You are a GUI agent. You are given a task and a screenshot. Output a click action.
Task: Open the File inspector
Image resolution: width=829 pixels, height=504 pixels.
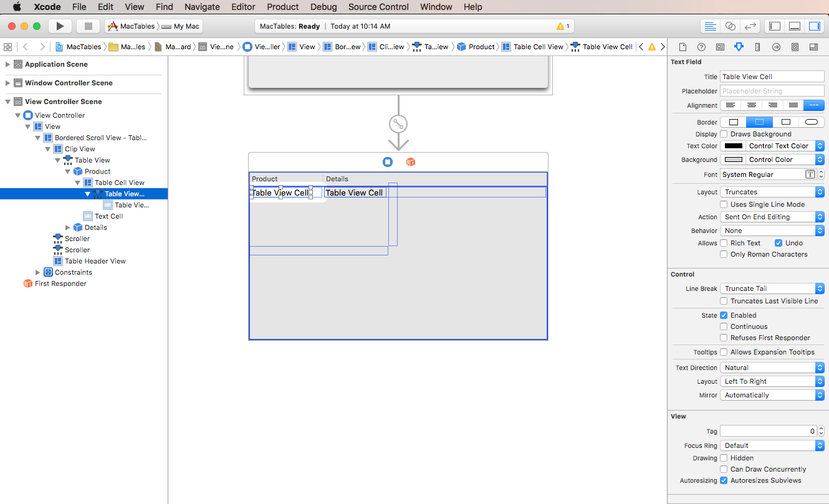coord(683,47)
